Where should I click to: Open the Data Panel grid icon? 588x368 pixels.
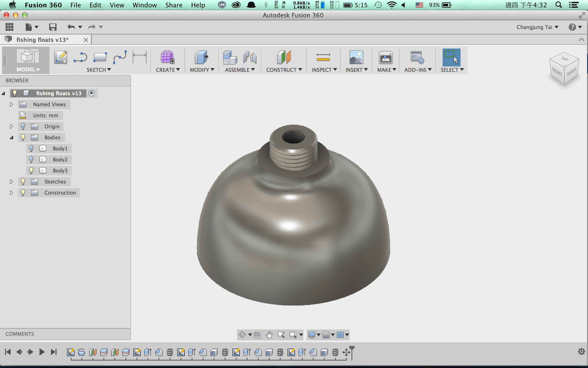point(9,27)
